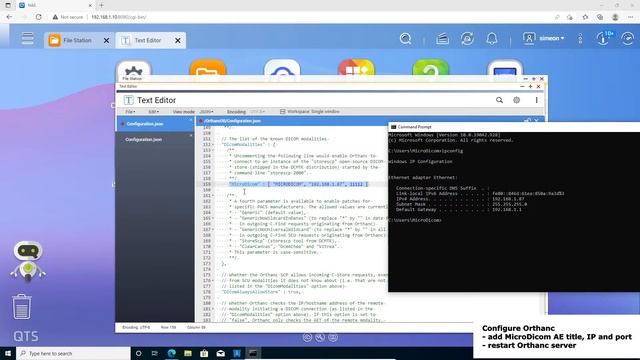Image resolution: width=640 pixels, height=360 pixels.
Task: Open the notifications bell icon
Action: tap(492, 39)
